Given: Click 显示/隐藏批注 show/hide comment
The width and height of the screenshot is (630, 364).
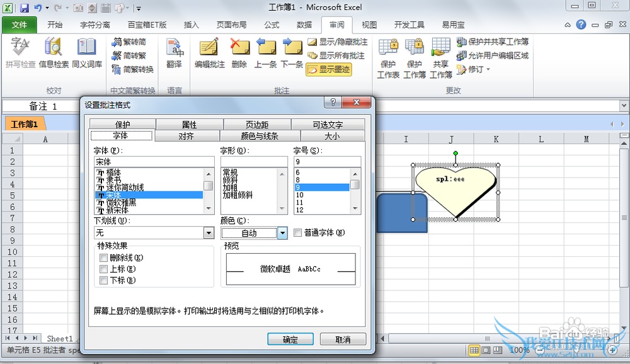Looking at the screenshot, I should [338, 42].
